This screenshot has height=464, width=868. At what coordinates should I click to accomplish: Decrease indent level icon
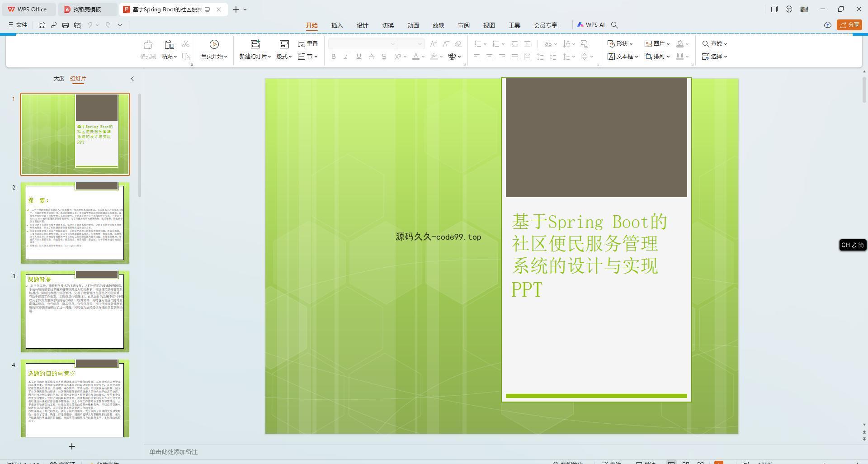point(514,44)
